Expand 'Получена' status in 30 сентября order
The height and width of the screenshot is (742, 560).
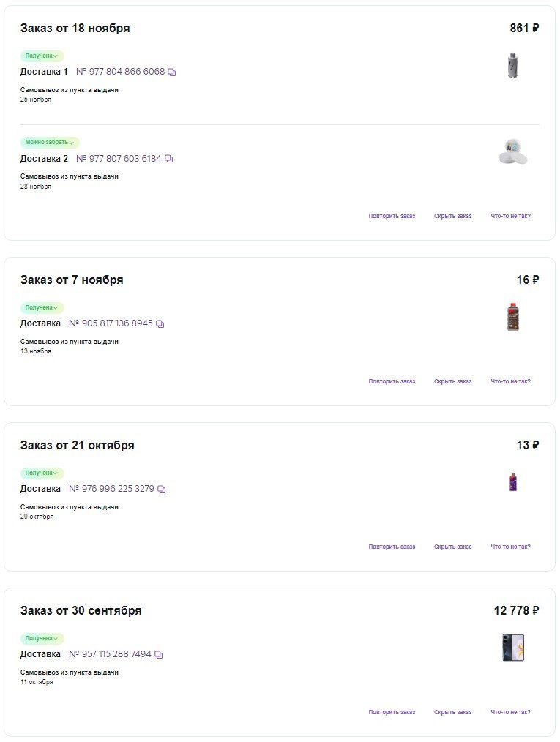point(42,639)
